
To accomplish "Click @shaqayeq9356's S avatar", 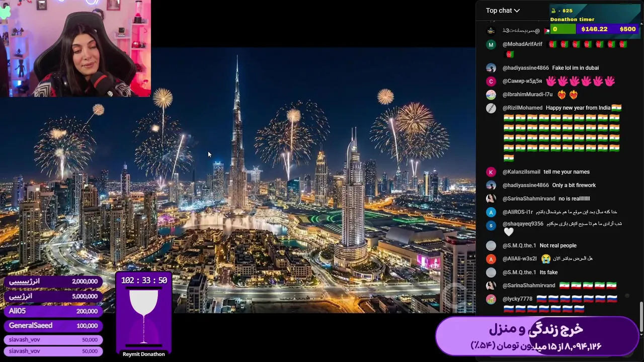I will click(491, 226).
